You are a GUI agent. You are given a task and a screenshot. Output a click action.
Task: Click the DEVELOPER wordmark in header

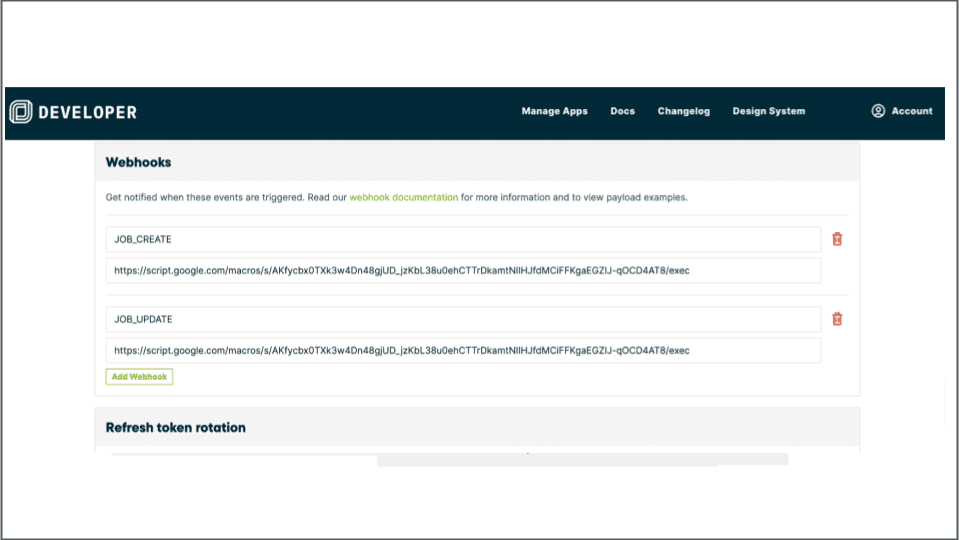88,112
